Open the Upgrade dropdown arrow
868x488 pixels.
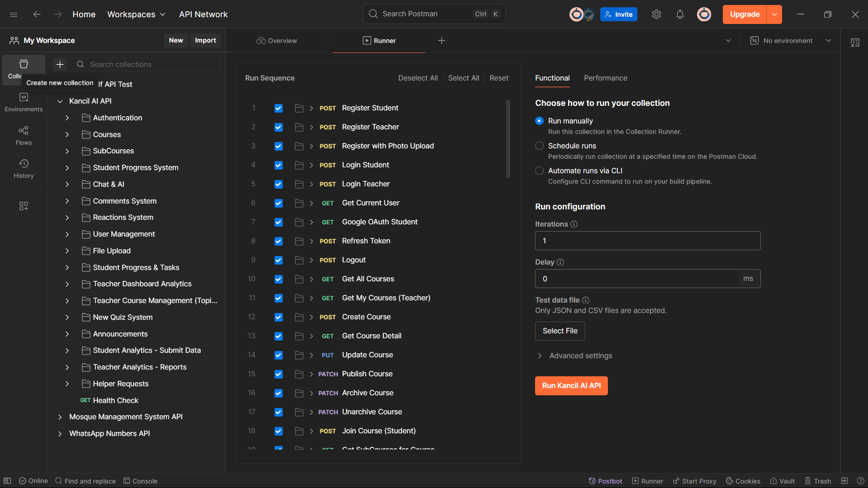coord(774,14)
